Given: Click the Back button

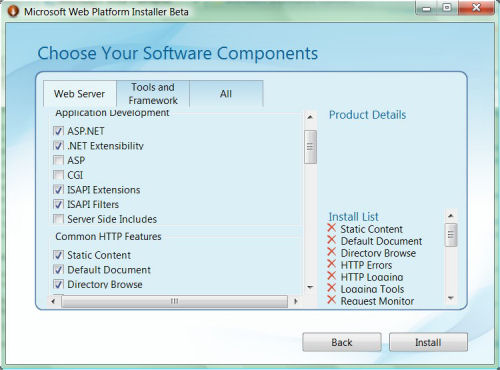Looking at the screenshot, I should click(342, 342).
